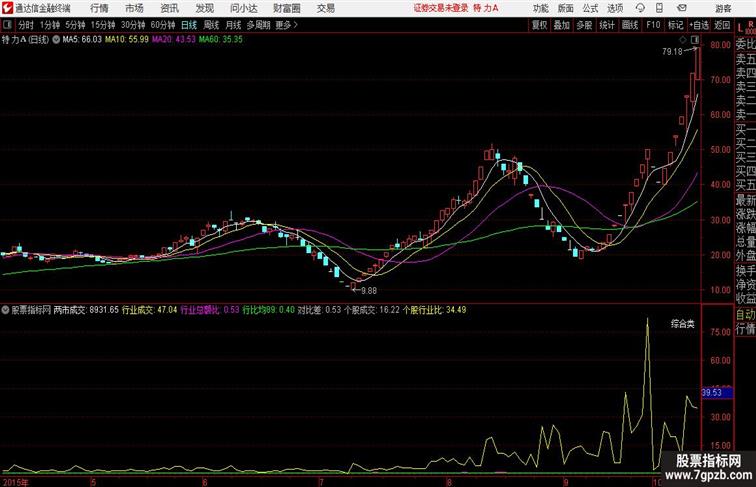Toggle the side panel icon at chart top-right
The height and width of the screenshot is (487, 756).
point(695,40)
